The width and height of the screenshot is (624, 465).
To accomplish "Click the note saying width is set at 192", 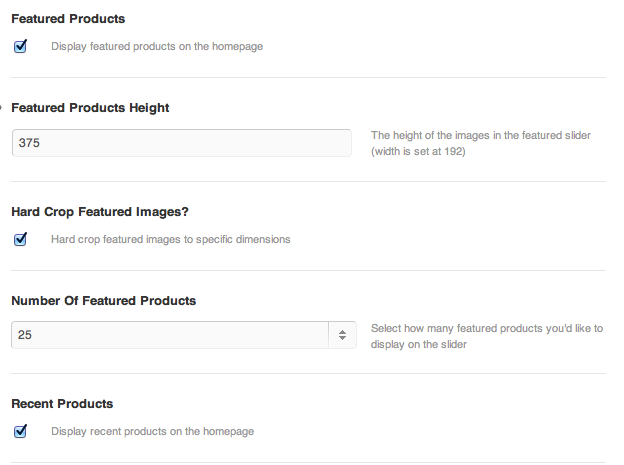I will [x=418, y=151].
